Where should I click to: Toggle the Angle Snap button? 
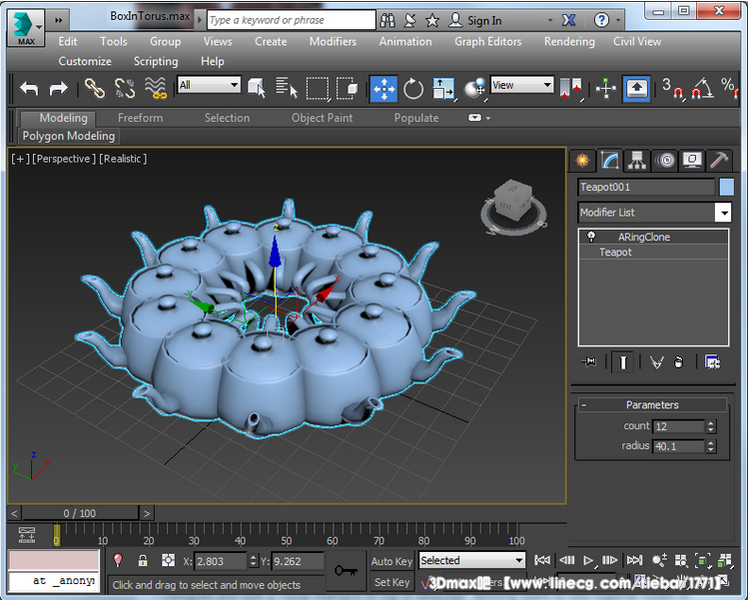[702, 89]
